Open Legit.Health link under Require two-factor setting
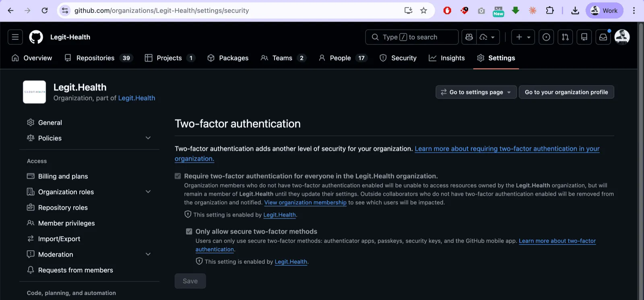The image size is (644, 300). click(279, 215)
